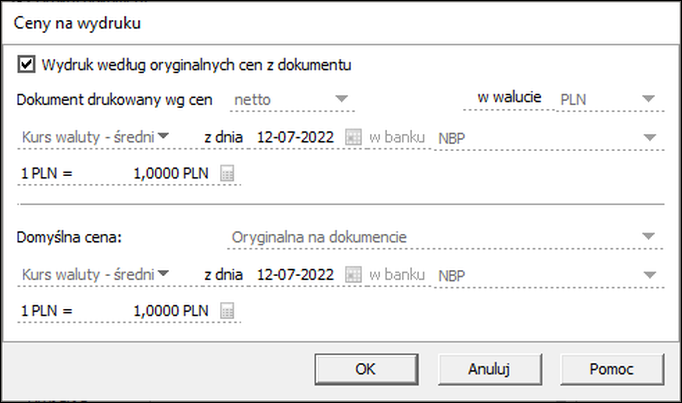
Task: Open calendar picker in first exchange rate row
Action: tap(353, 137)
